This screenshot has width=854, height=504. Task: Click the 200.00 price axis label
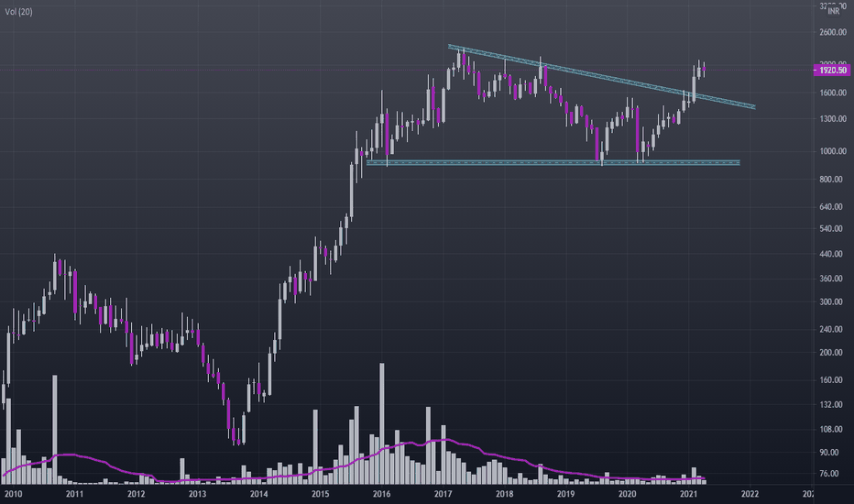click(x=831, y=352)
